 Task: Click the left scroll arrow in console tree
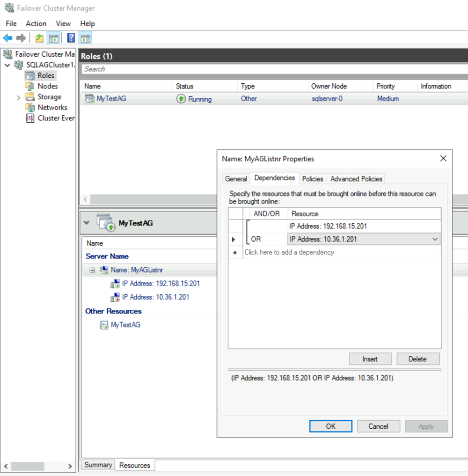6,466
